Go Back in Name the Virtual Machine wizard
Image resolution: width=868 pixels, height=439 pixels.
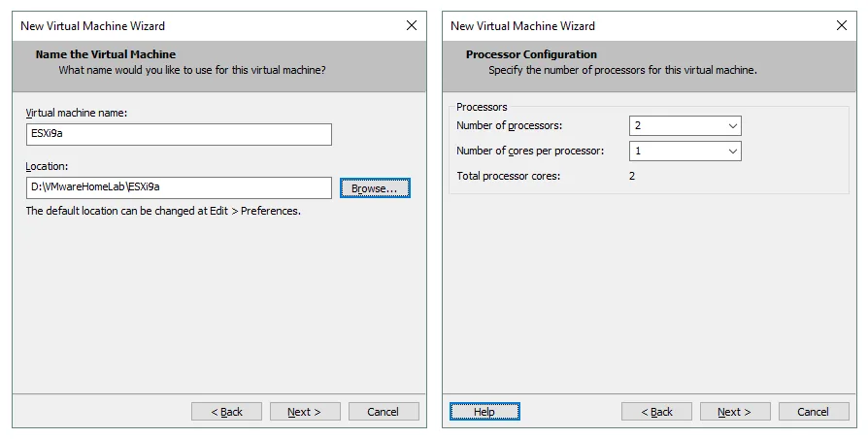click(x=226, y=412)
